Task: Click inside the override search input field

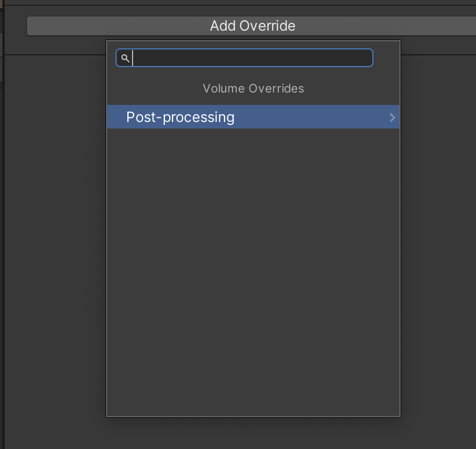Action: (x=247, y=58)
